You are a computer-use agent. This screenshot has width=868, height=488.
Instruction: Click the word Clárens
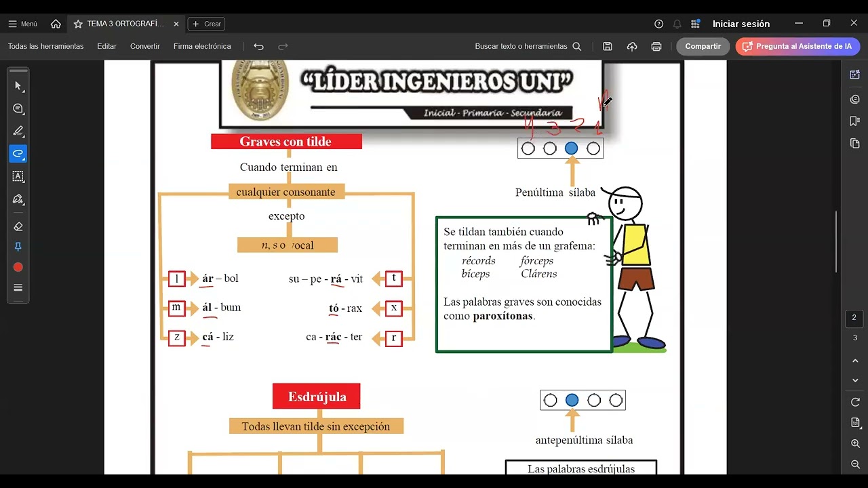pos(539,274)
